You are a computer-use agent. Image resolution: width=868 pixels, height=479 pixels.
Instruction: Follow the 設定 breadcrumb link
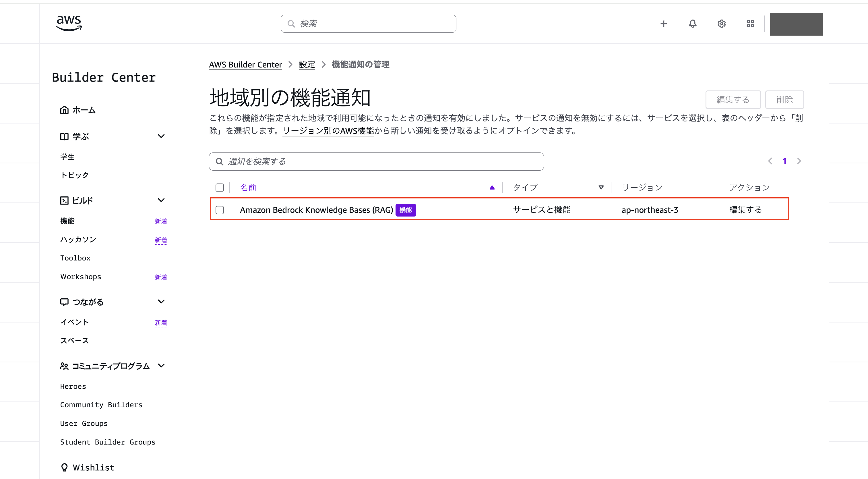[x=307, y=65]
